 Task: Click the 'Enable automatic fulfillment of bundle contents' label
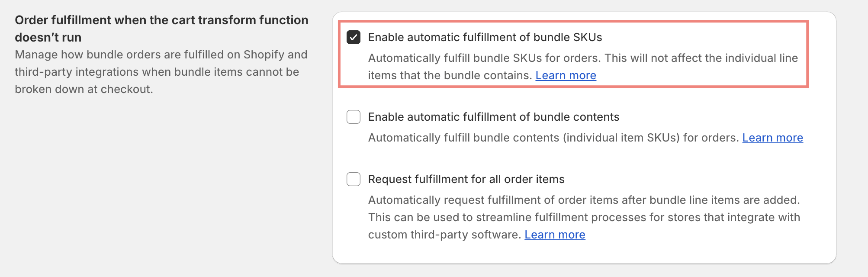[494, 117]
